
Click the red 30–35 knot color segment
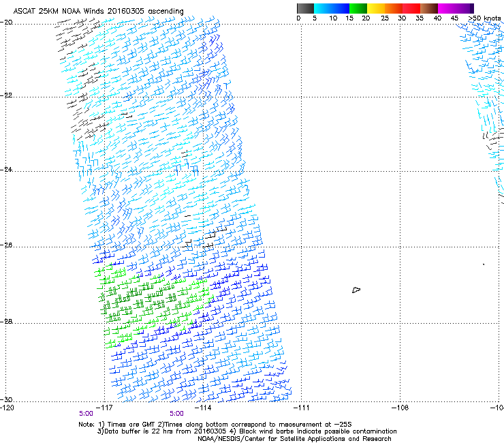(x=411, y=8)
